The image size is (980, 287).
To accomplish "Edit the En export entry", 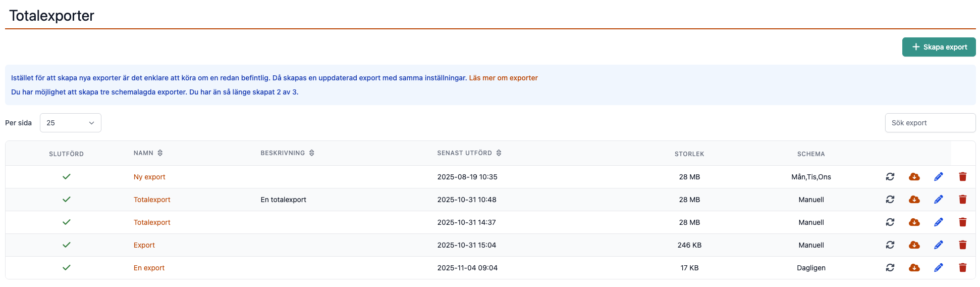I will (939, 268).
